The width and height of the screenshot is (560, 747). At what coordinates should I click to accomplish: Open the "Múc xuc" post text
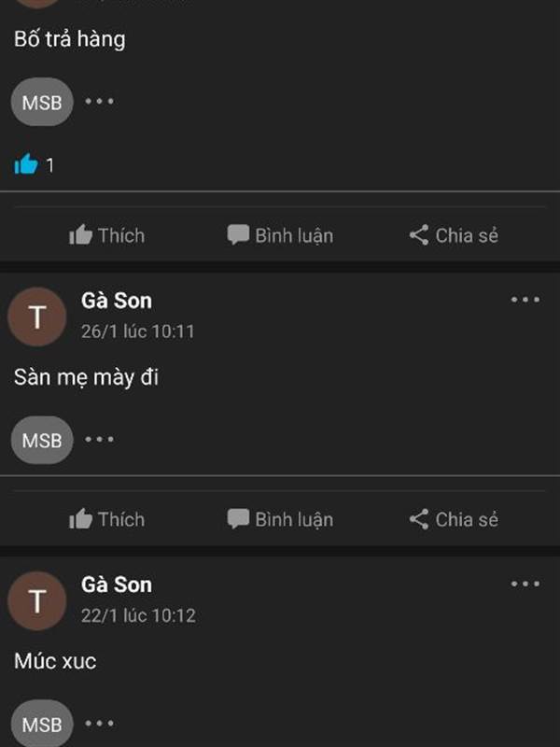[55, 662]
